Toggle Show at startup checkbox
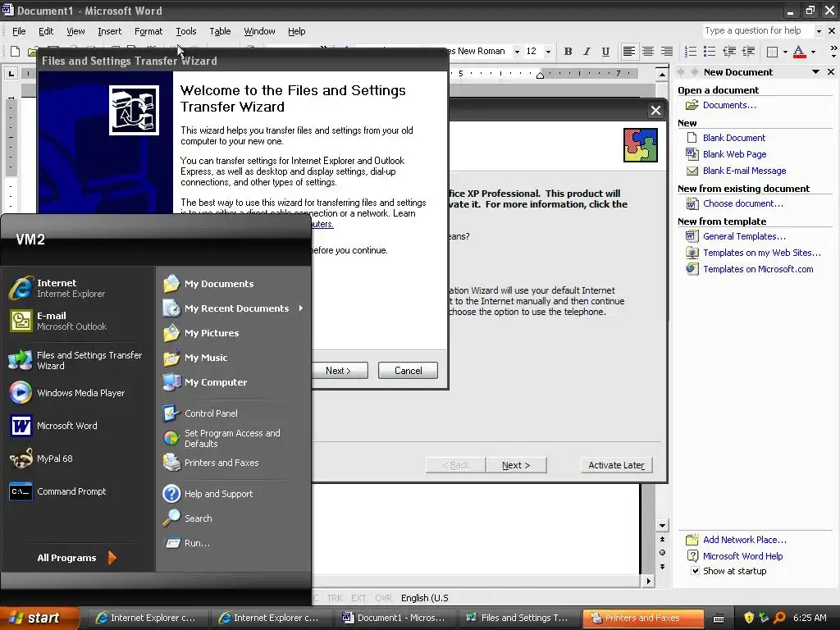This screenshot has width=840, height=630. pyautogui.click(x=695, y=571)
